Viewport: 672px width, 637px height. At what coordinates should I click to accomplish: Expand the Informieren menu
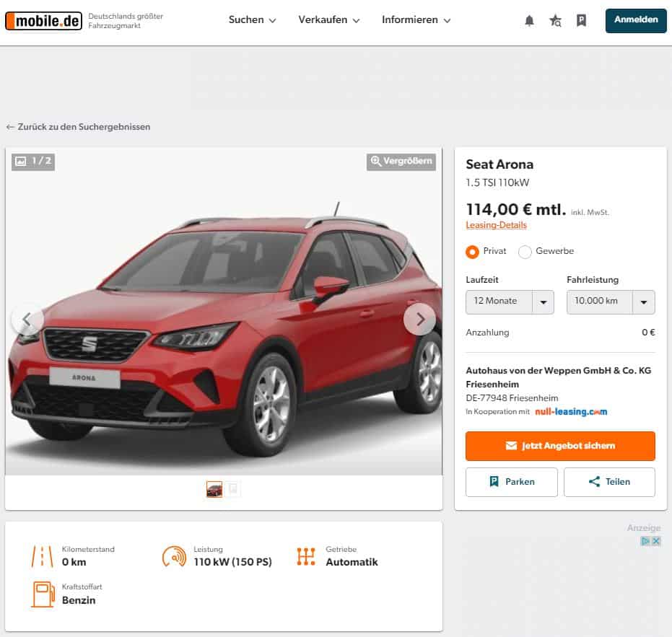[x=416, y=20]
